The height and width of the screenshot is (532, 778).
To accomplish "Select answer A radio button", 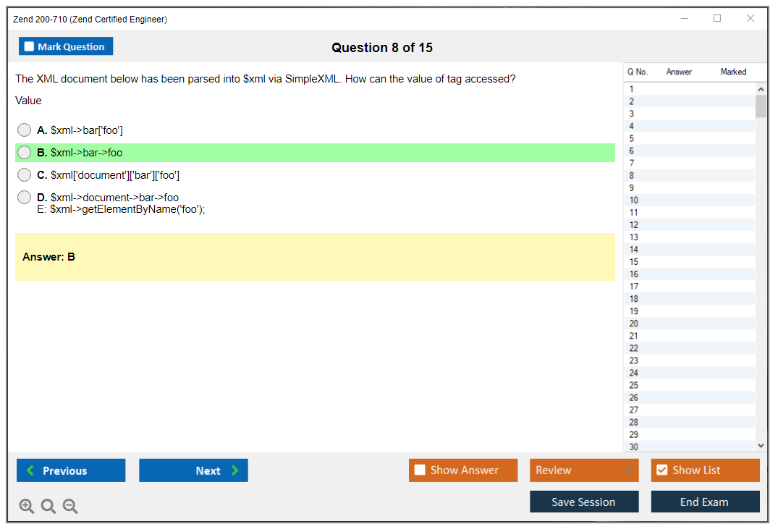I will click(25, 130).
